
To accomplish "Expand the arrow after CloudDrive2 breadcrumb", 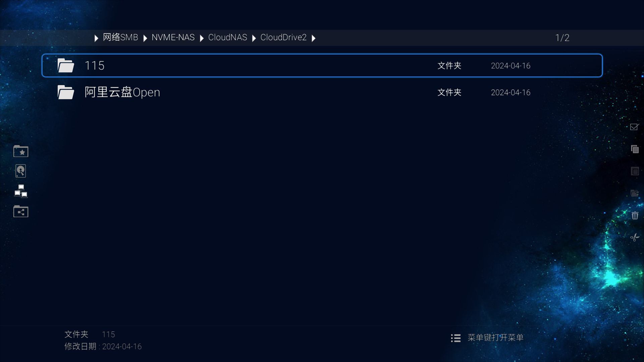I will point(314,38).
